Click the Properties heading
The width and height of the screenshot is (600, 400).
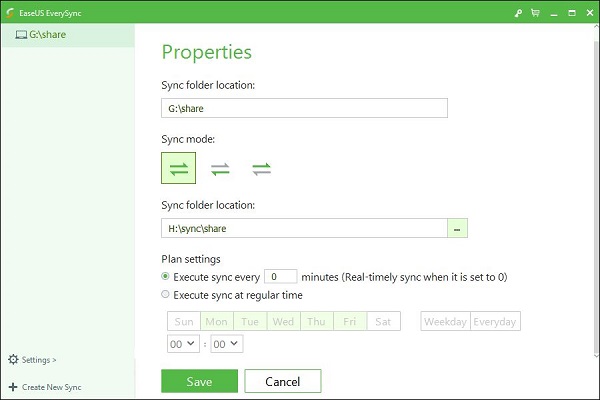(207, 52)
